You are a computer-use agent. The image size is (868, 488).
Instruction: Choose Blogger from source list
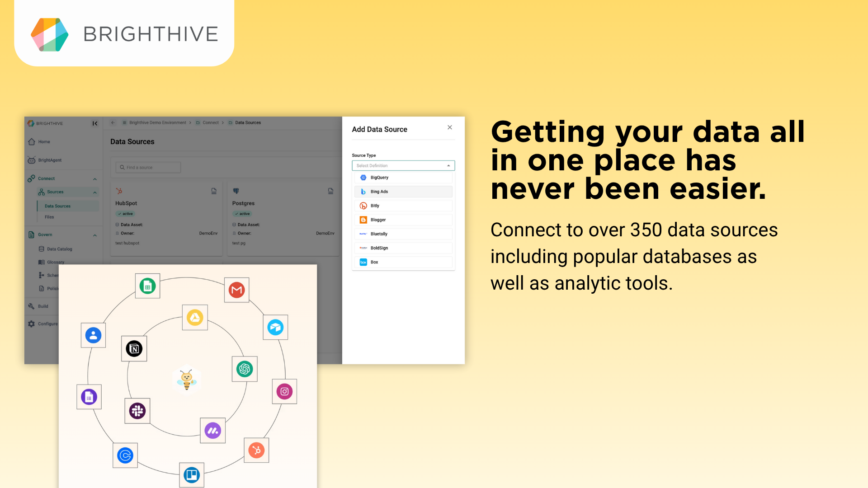tap(403, 220)
